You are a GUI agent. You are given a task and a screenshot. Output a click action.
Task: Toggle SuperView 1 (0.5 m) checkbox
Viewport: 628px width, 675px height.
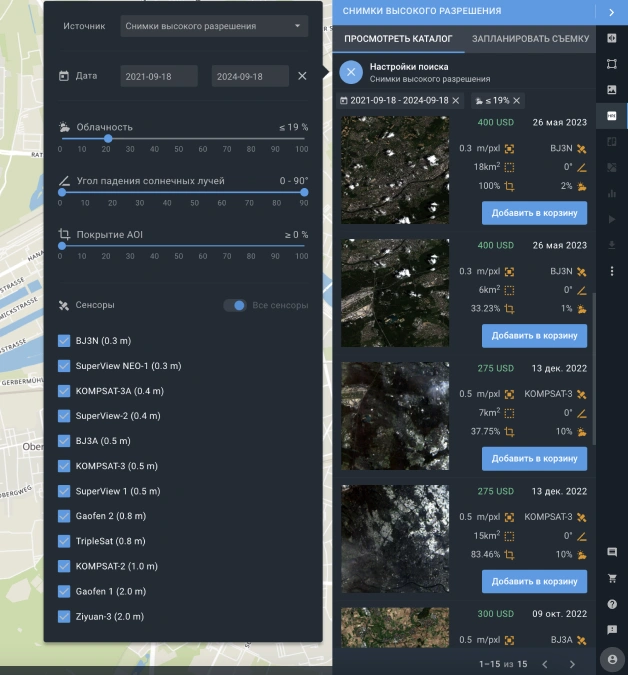[64, 491]
